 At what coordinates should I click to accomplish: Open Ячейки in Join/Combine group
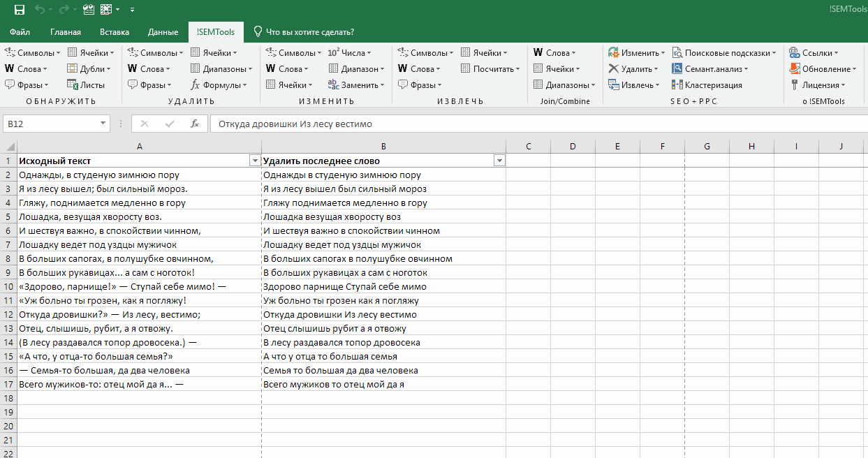[557, 68]
